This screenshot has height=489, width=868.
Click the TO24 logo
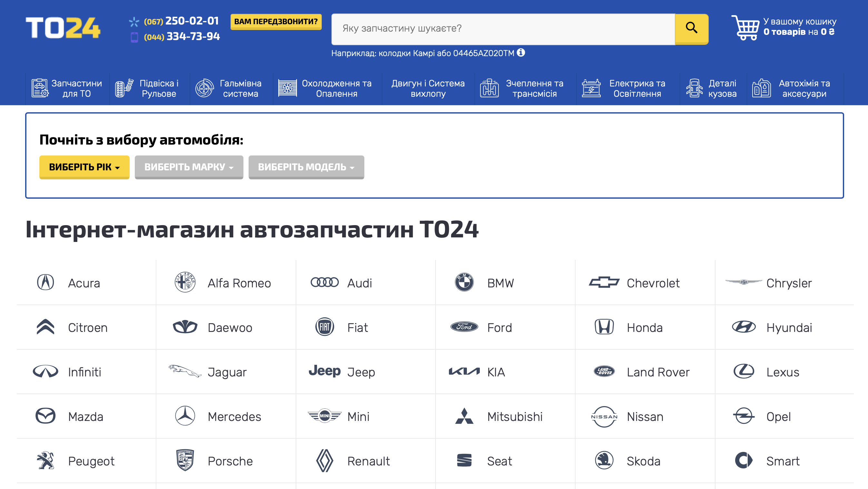[63, 28]
